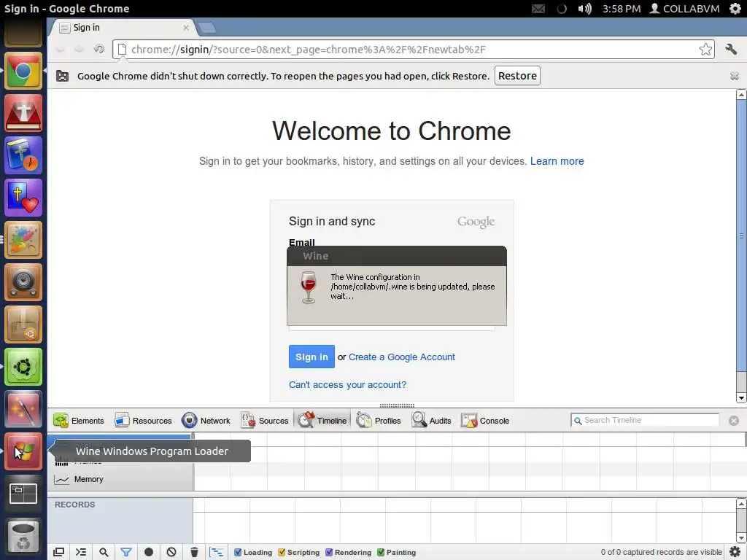Screen dimensions: 747x560
Task: Click the reload page icon
Action: 99,49
